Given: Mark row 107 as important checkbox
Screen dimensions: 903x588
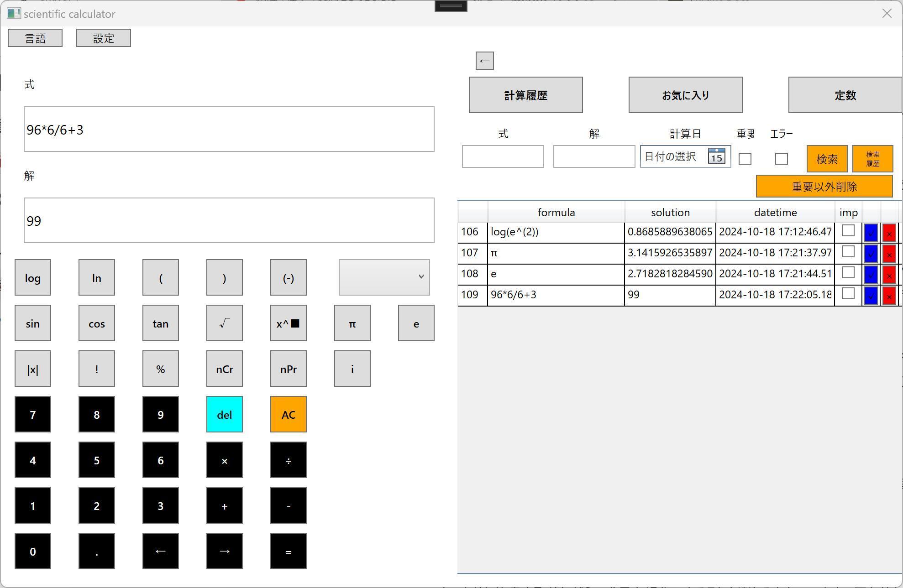Looking at the screenshot, I should click(x=848, y=252).
